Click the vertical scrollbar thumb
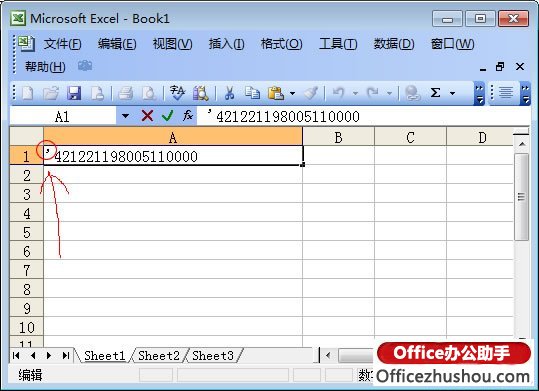 coord(521,197)
